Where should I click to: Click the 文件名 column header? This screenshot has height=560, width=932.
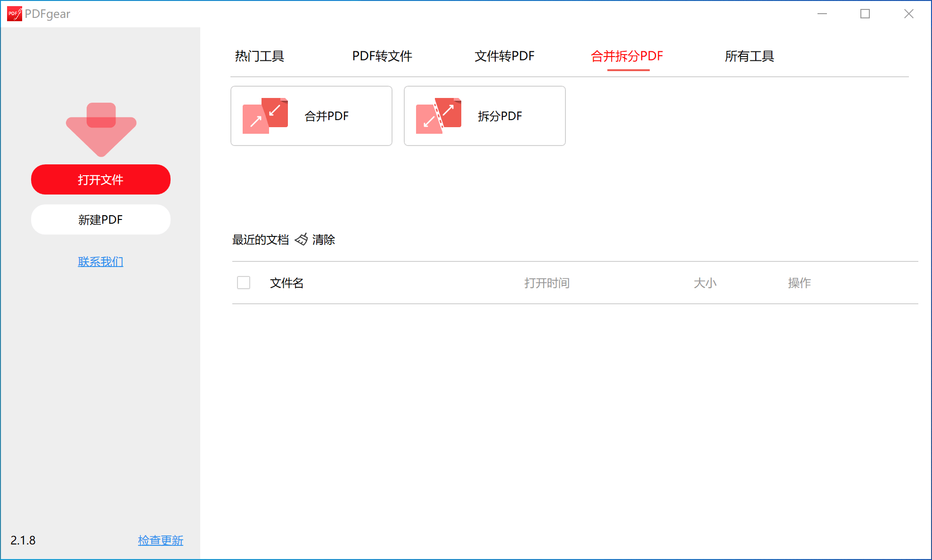click(286, 283)
